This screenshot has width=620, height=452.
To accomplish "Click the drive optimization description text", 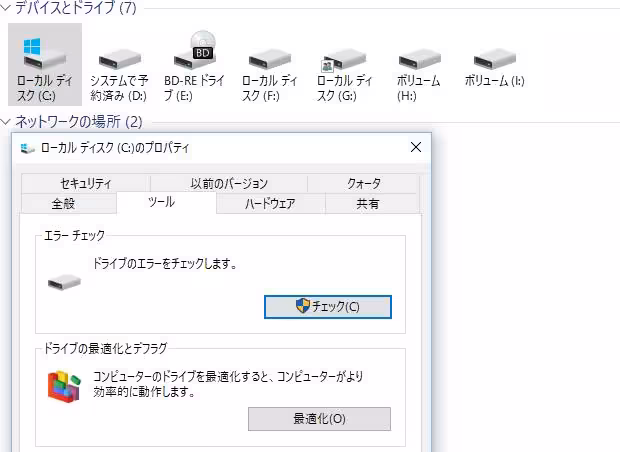I will click(228, 384).
